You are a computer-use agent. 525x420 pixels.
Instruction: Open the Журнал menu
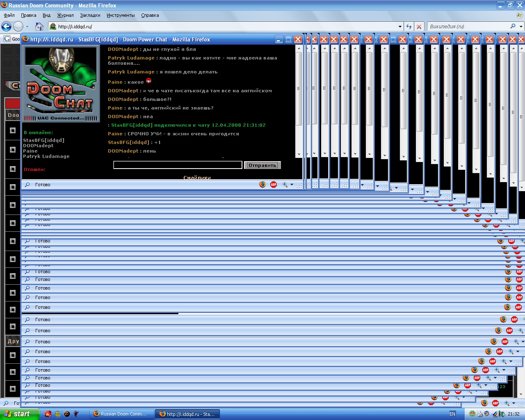[x=65, y=15]
